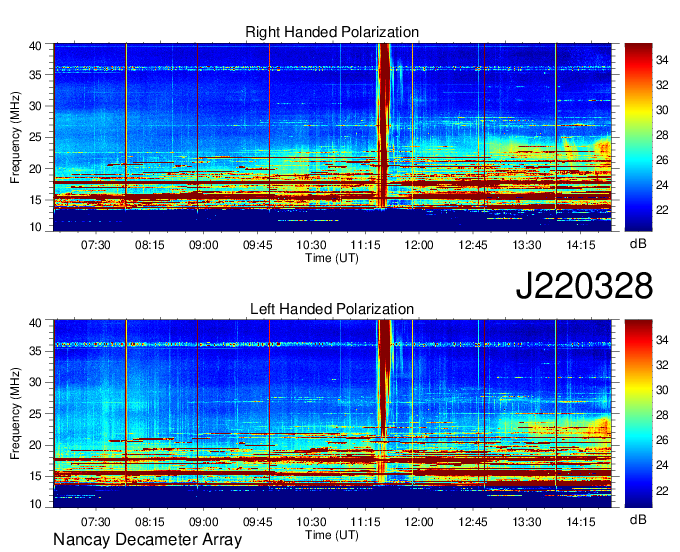Click the Right Handed Polarization title
The image size is (680, 552).
click(x=332, y=32)
